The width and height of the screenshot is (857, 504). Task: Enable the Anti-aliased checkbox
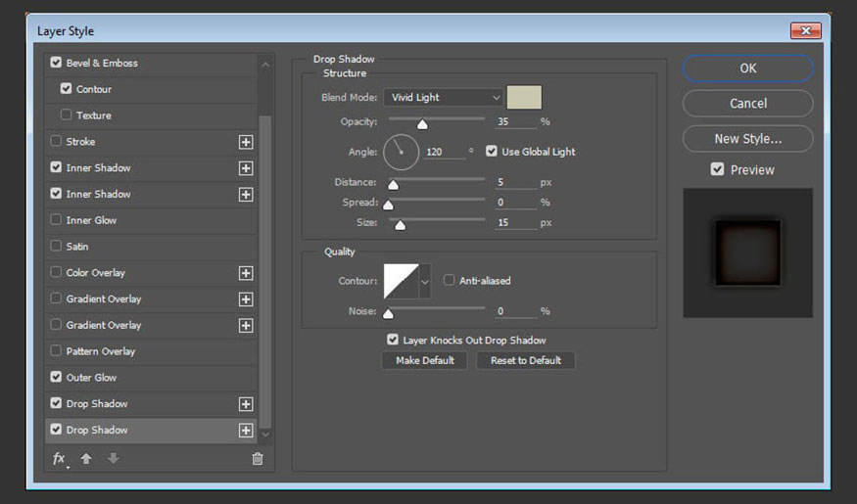point(449,280)
